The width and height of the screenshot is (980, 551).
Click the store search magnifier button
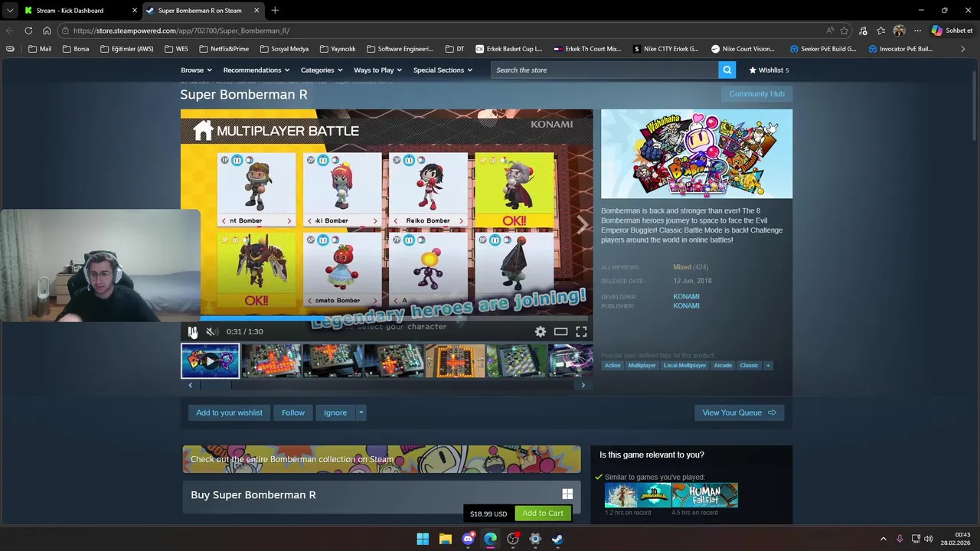727,70
